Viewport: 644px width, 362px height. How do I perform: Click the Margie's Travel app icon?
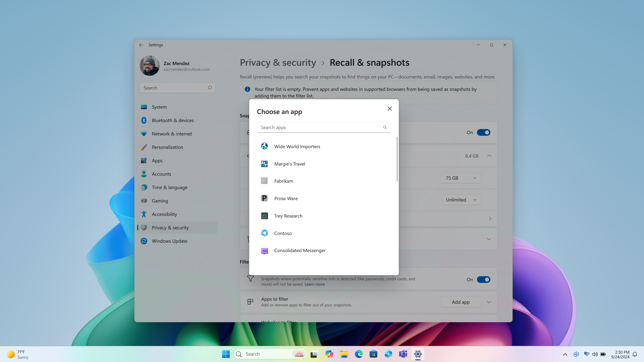pos(264,164)
